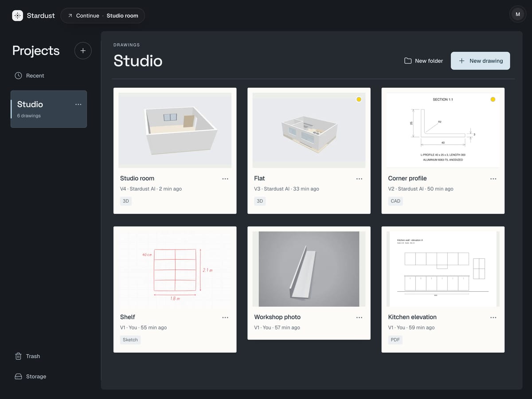532x399 pixels.
Task: Click 'V4 · Stardust AI · 2 min ago'
Action: pyautogui.click(x=151, y=189)
